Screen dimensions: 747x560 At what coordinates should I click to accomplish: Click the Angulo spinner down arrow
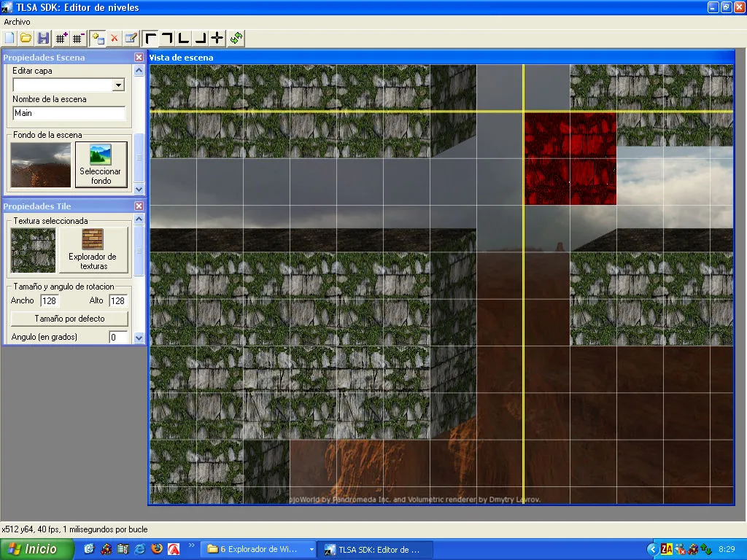coord(137,338)
